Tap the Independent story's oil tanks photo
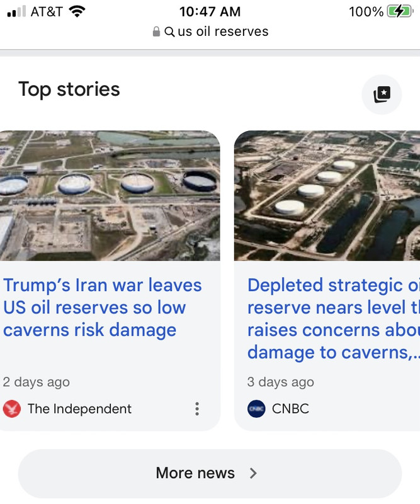The width and height of the screenshot is (420, 504). point(110,195)
